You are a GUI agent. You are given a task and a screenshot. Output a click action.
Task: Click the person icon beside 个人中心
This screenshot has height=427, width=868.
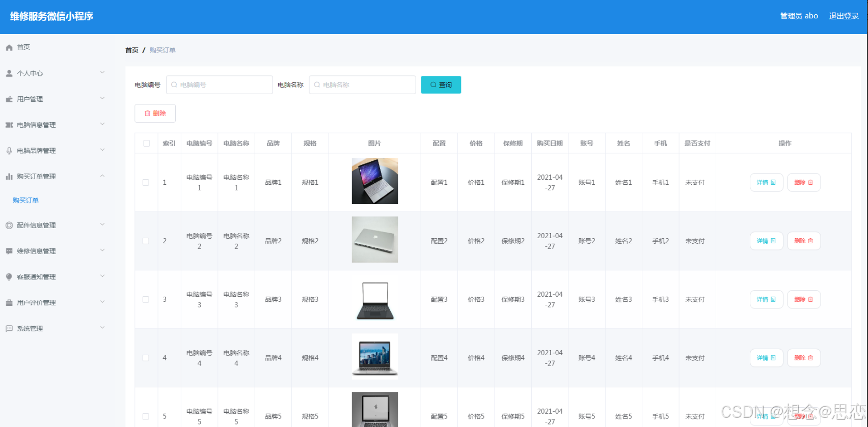click(x=9, y=73)
